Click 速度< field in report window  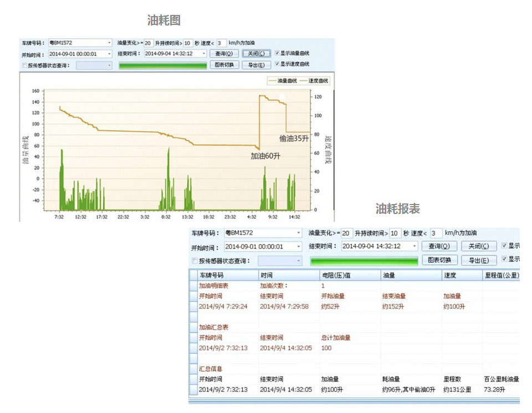(x=436, y=233)
